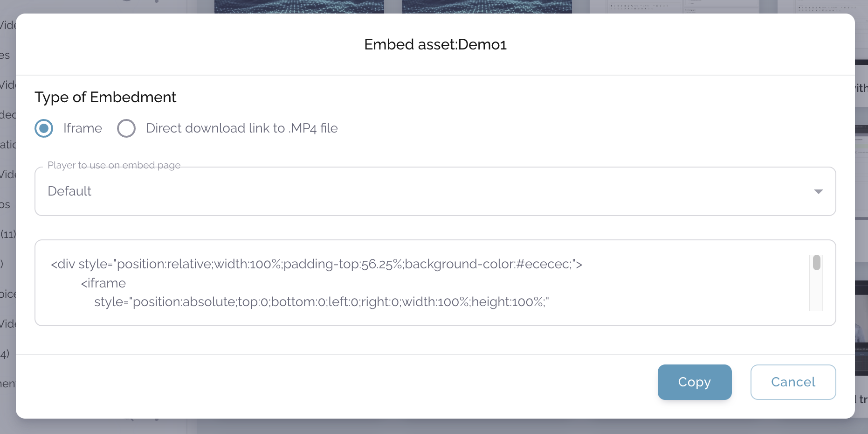
Task: Dismiss the dialog with Cancel
Action: [x=793, y=382]
